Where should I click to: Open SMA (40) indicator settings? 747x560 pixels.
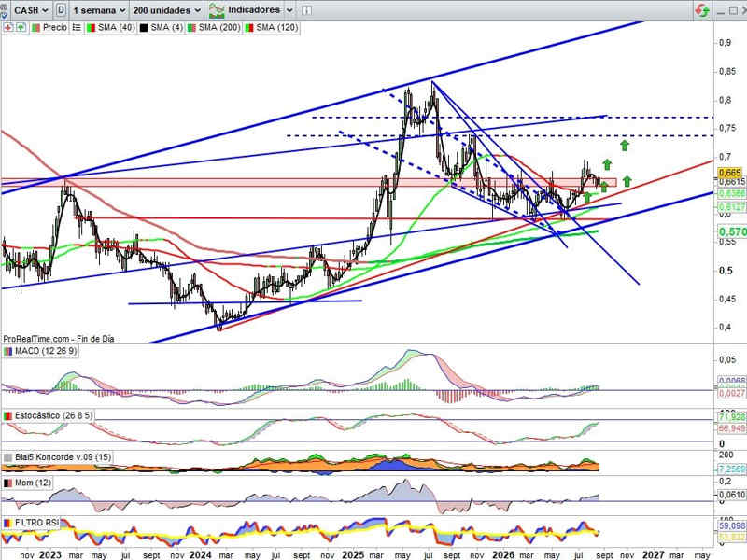(116, 28)
